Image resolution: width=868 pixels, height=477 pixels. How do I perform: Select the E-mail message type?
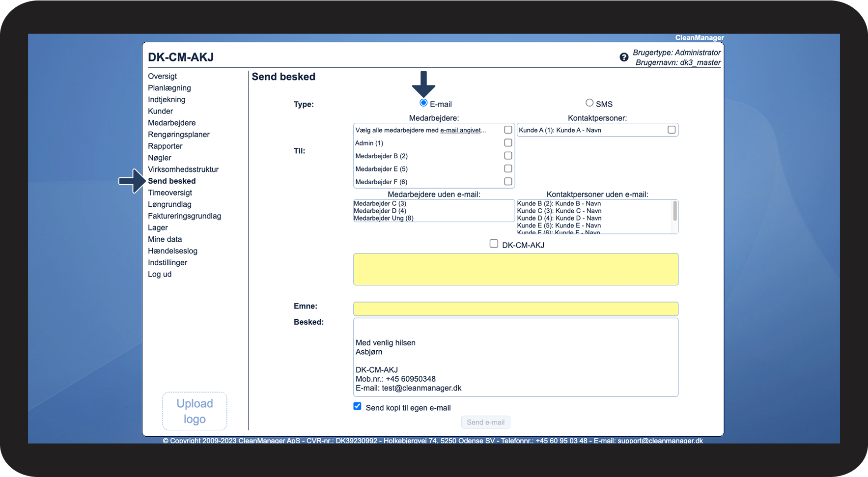[423, 103]
